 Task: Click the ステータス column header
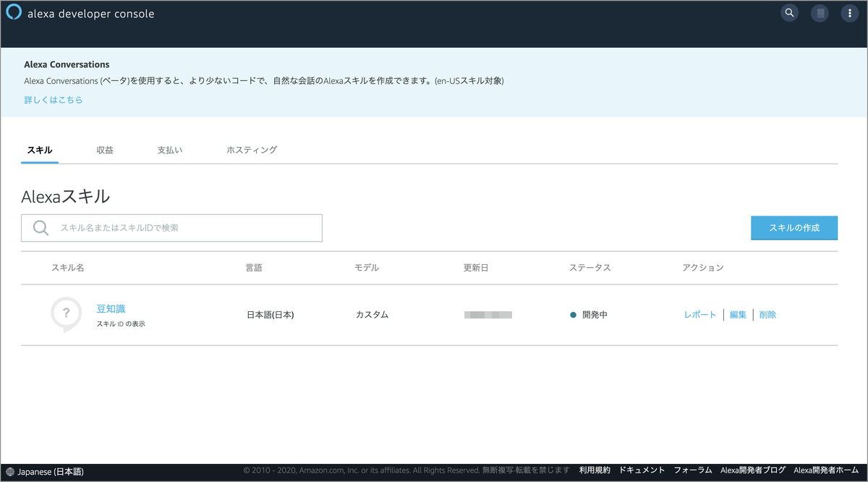tap(590, 268)
